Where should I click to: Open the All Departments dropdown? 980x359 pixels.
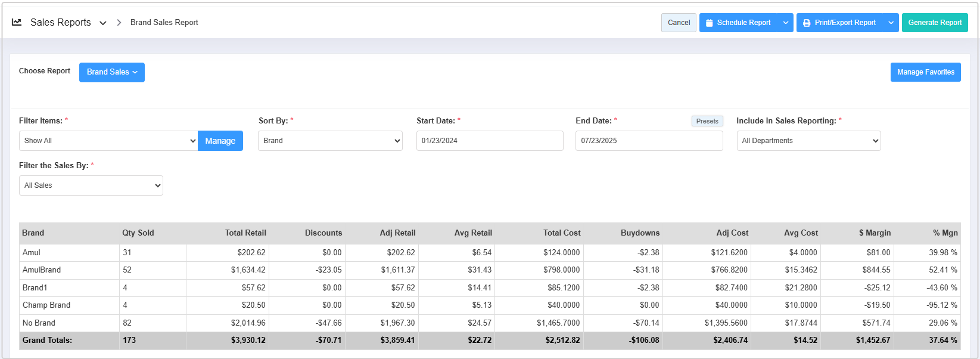click(808, 141)
